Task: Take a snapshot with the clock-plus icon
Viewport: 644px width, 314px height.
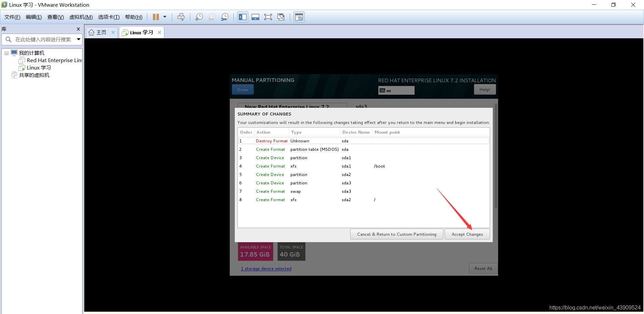Action: click(199, 17)
